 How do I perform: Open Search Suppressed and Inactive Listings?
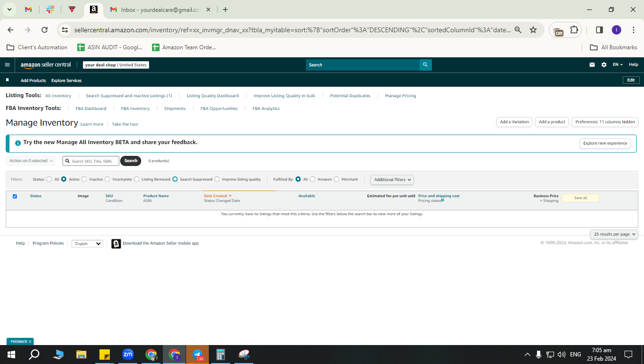129,96
